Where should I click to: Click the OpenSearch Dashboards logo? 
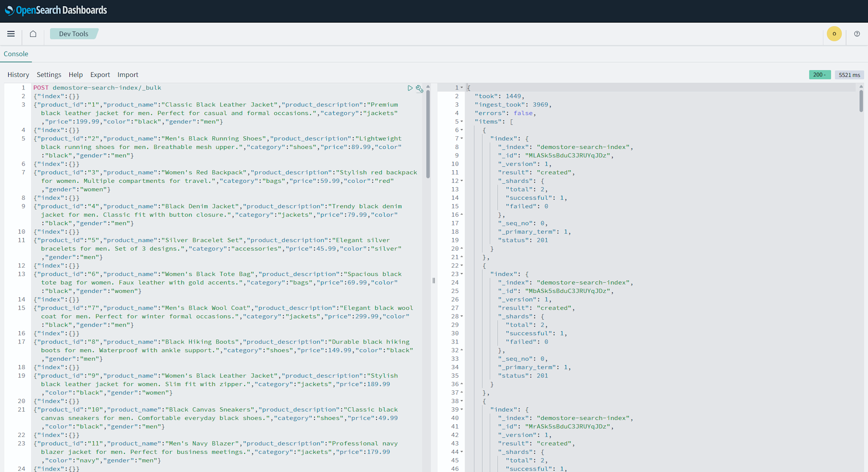56,10
